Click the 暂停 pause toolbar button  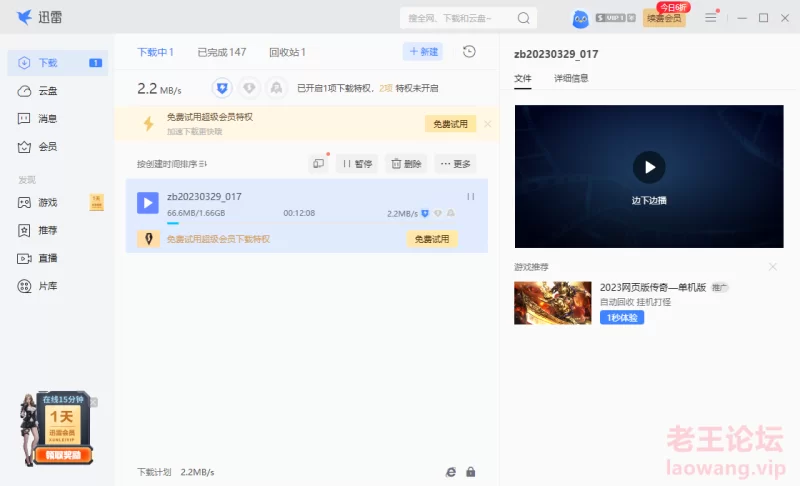click(357, 164)
